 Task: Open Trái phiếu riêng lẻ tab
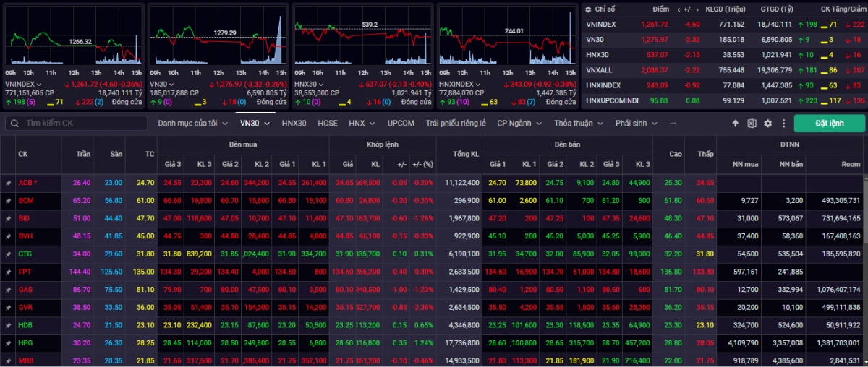(456, 124)
